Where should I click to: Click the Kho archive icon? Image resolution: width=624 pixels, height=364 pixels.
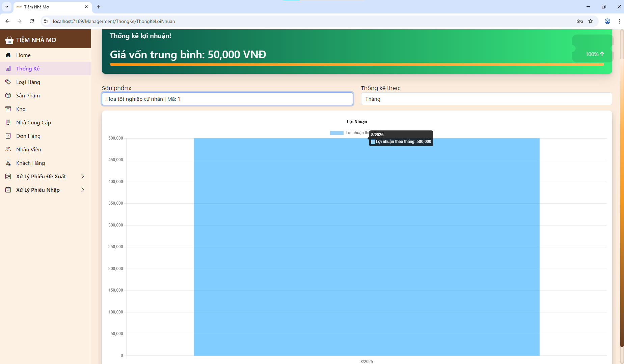point(8,109)
